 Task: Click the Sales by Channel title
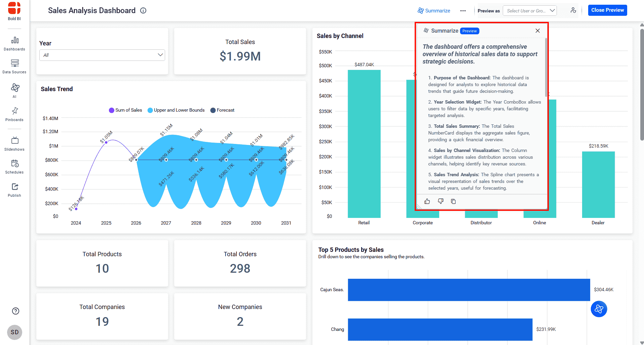[340, 36]
